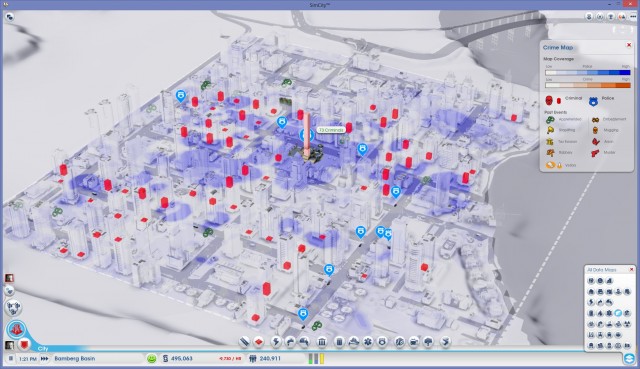Open the Health medical star menu
640x369 pixels.
coord(368,342)
